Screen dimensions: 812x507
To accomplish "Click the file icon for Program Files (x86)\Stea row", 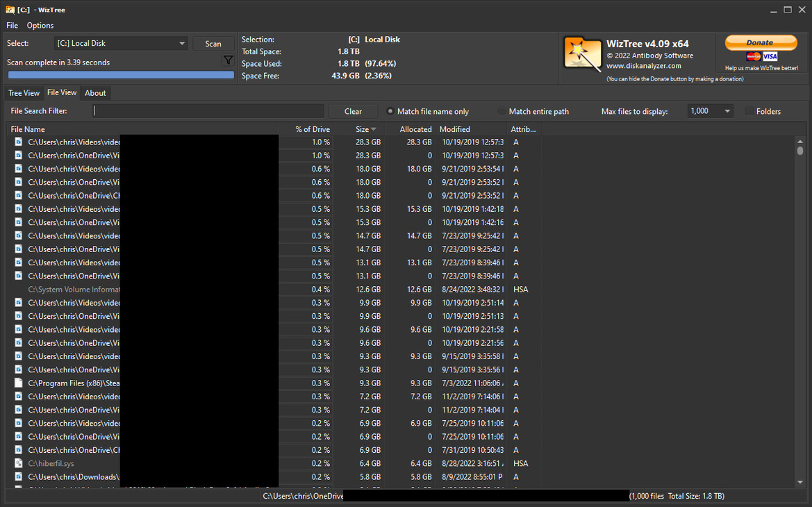I will point(18,383).
